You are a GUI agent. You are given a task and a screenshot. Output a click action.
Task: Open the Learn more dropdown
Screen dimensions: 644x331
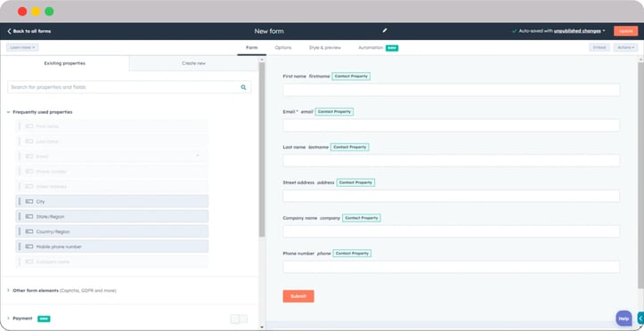tap(22, 47)
